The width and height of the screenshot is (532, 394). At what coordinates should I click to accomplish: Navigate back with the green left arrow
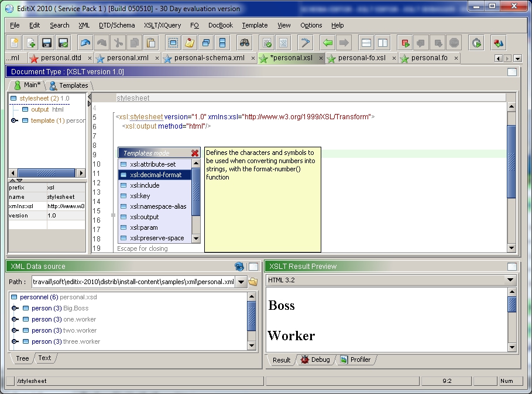pyautogui.click(x=327, y=43)
